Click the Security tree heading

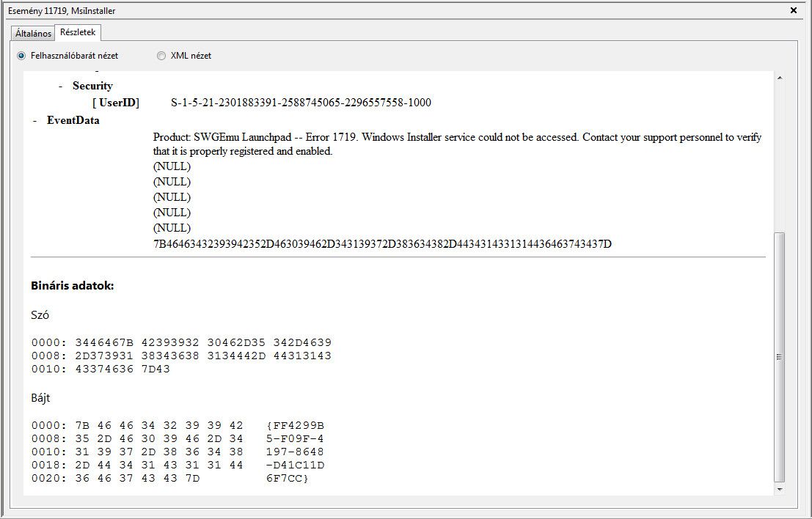click(92, 86)
